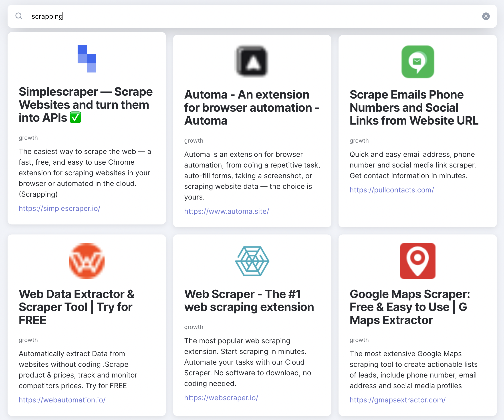
Task: Click the 'most extensive Google Maps' description
Action: tap(413, 370)
